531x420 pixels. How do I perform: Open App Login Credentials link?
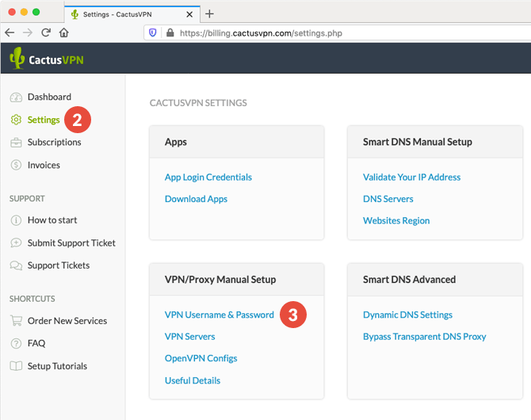point(208,178)
